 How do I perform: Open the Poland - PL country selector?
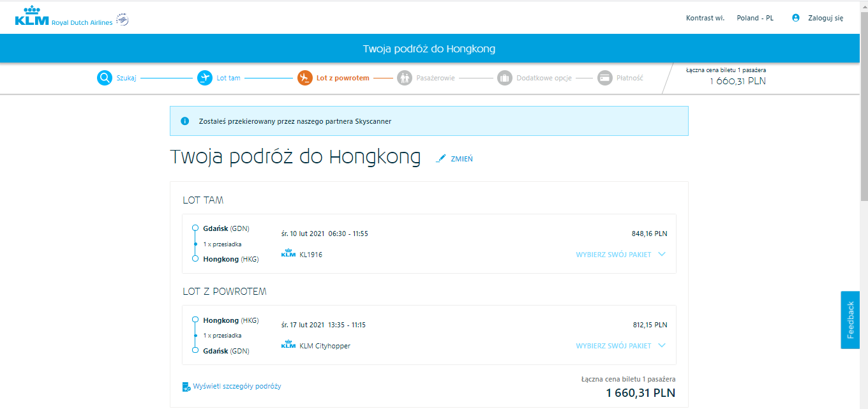[x=755, y=18]
